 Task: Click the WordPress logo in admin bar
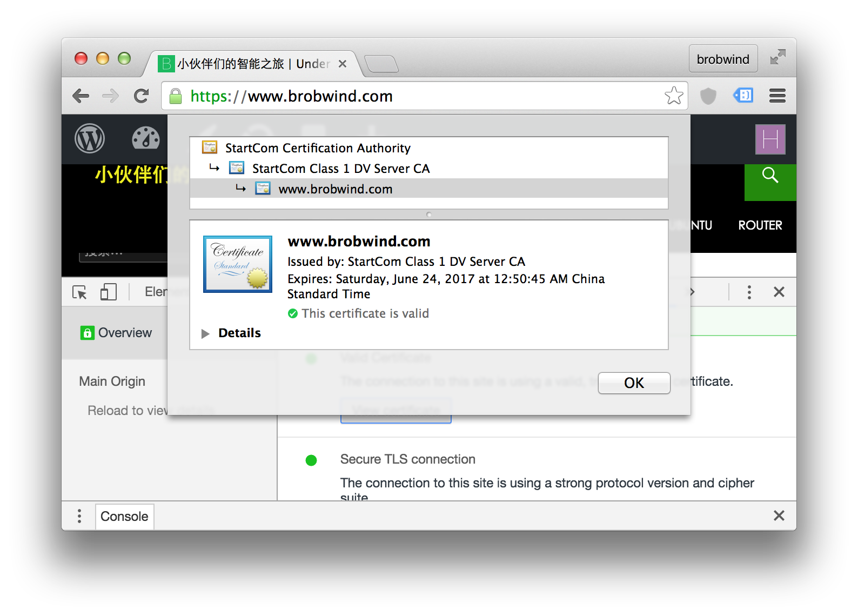(x=90, y=138)
